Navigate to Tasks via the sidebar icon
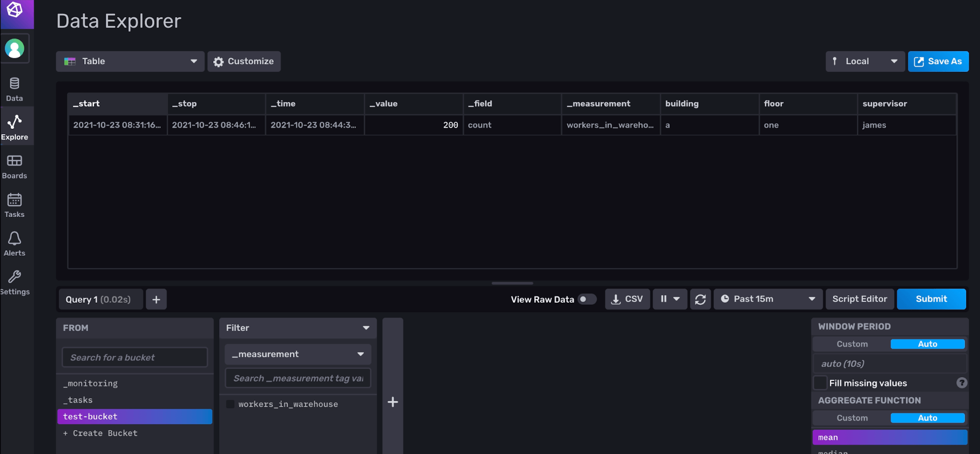980x454 pixels. click(14, 204)
